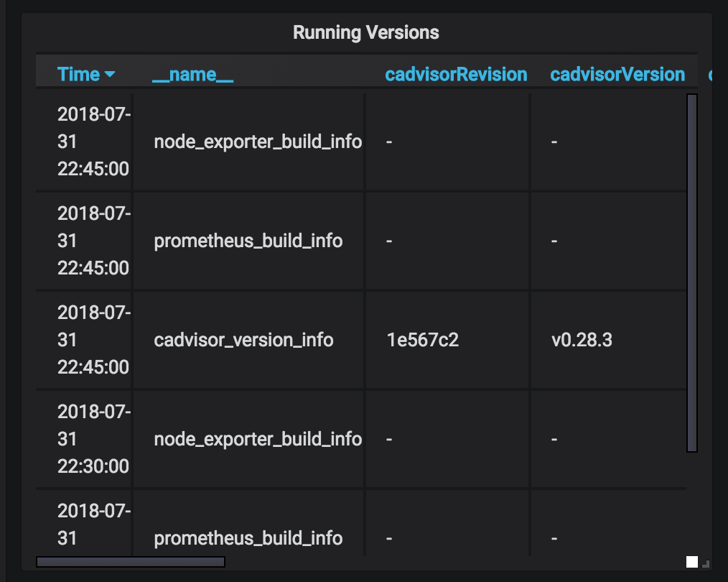Sort by the cadvisorRevision column header

point(456,75)
